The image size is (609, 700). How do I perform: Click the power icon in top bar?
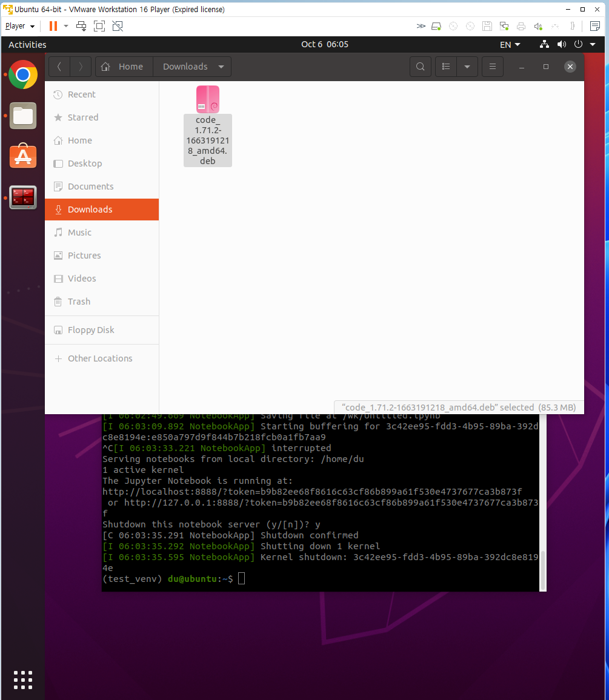click(578, 44)
